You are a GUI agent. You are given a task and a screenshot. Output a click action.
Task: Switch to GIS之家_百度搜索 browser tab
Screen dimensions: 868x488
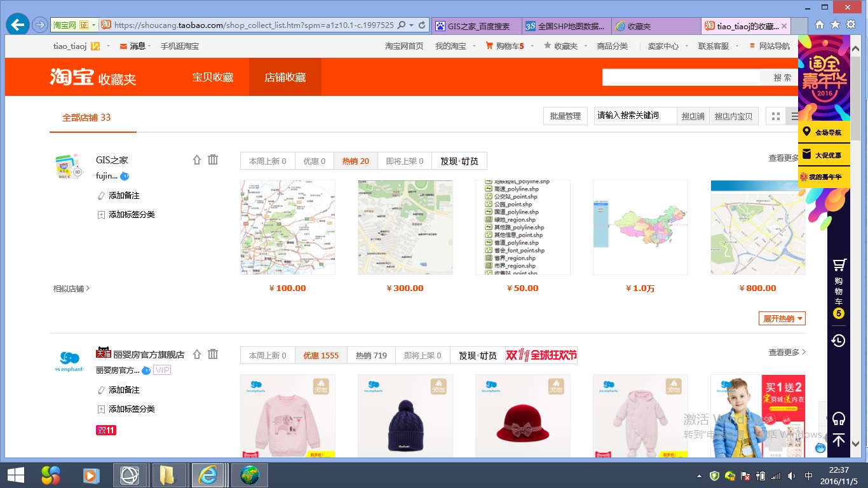pos(477,26)
